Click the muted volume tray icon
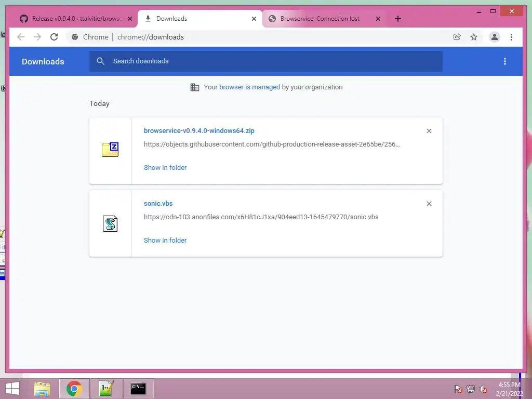This screenshot has height=399, width=532. point(483,389)
